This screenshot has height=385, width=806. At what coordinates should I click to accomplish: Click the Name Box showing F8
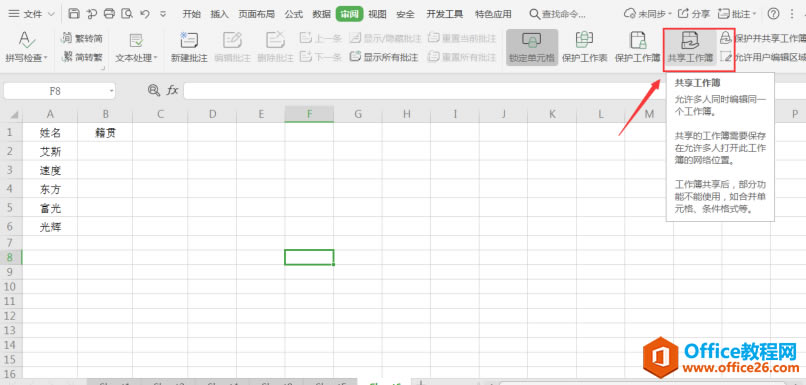click(x=55, y=91)
